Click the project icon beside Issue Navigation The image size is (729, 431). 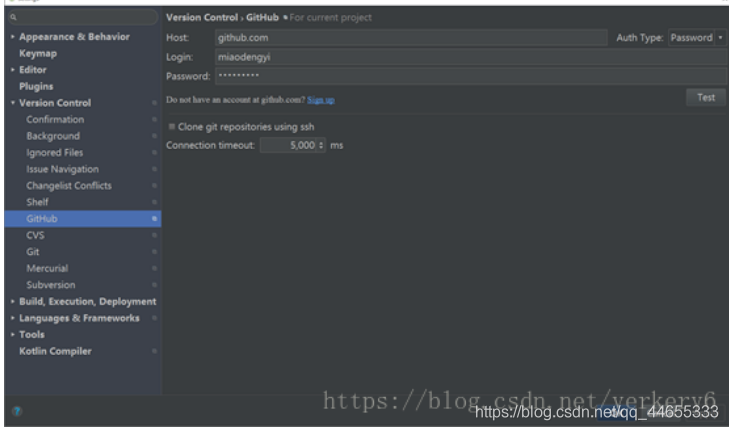pyautogui.click(x=154, y=169)
